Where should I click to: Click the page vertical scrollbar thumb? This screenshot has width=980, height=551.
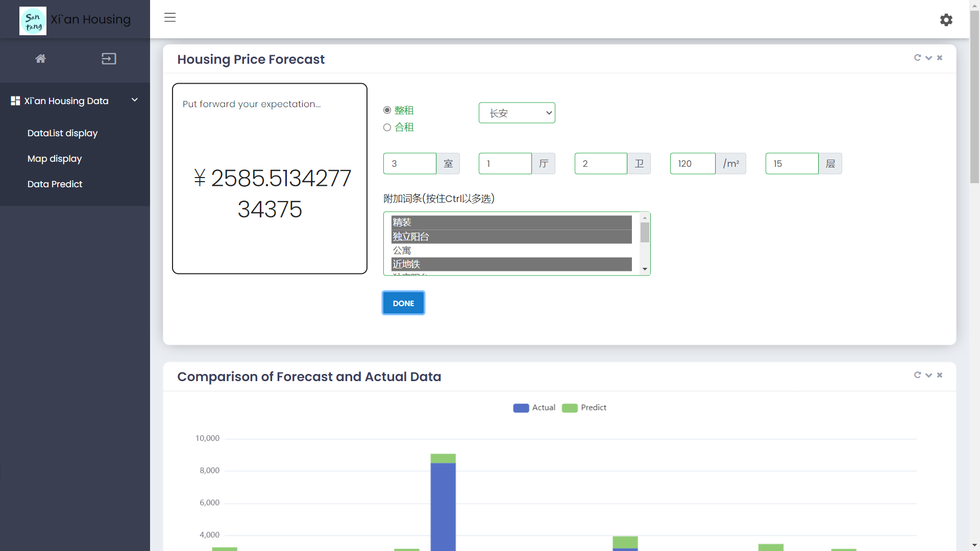tap(974, 96)
